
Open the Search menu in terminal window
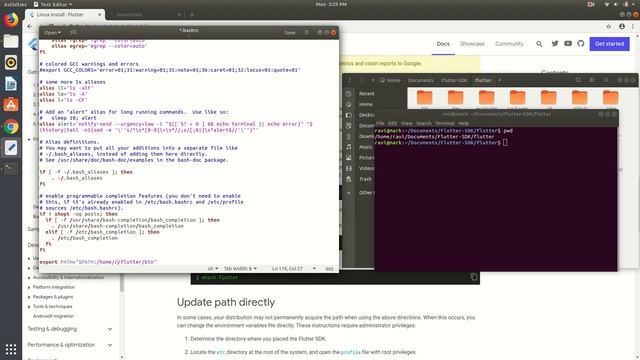pos(424,123)
